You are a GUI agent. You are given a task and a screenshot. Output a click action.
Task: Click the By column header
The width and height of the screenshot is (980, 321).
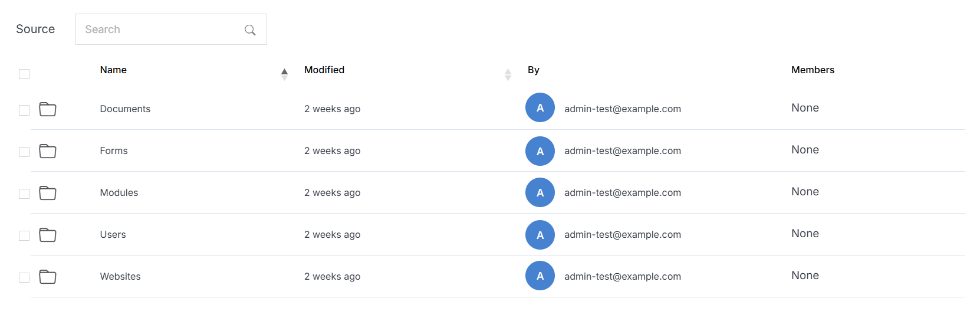point(534,70)
